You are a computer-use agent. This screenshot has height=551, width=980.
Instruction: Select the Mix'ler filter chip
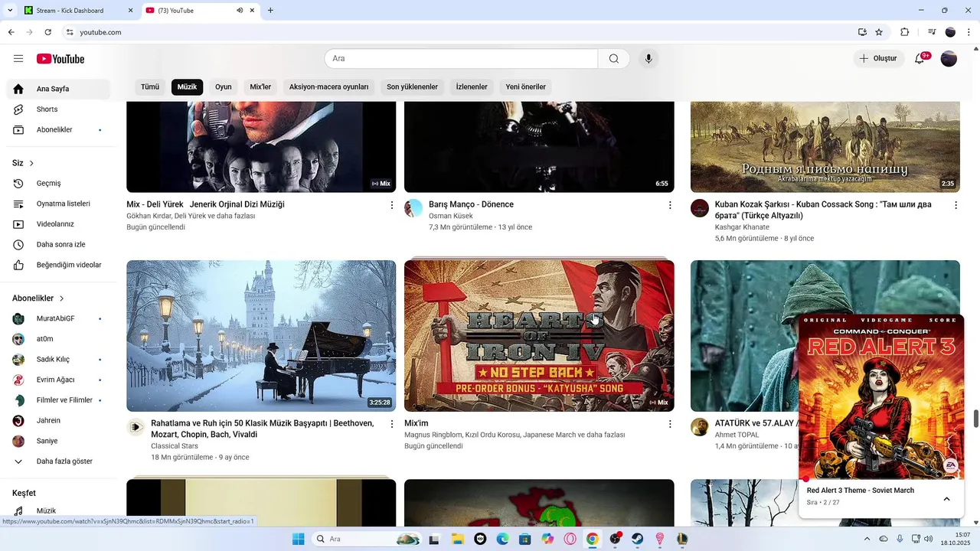pyautogui.click(x=260, y=87)
